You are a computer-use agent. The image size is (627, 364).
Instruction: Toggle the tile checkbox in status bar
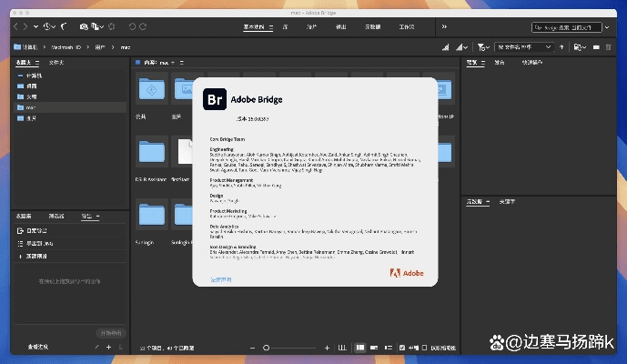tap(402, 348)
